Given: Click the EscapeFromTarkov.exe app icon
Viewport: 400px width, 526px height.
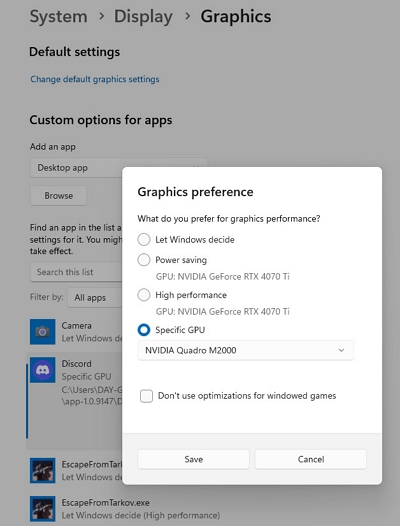Looking at the screenshot, I should pos(43,509).
